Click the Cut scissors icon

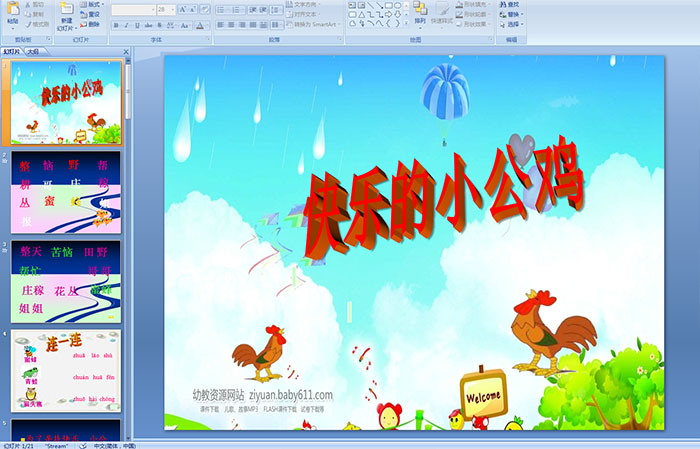click(29, 4)
